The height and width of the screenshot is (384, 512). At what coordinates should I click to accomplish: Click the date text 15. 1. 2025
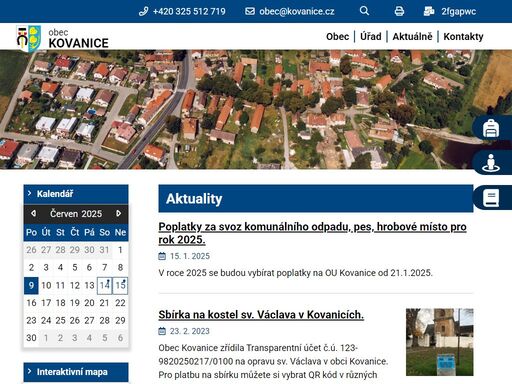190,256
